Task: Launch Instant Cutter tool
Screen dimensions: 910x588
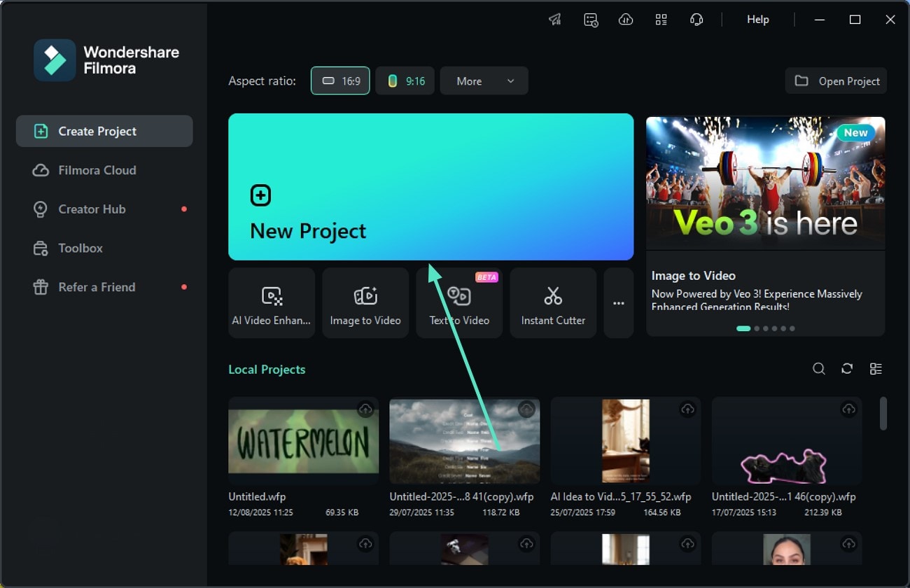Action: 553,303
